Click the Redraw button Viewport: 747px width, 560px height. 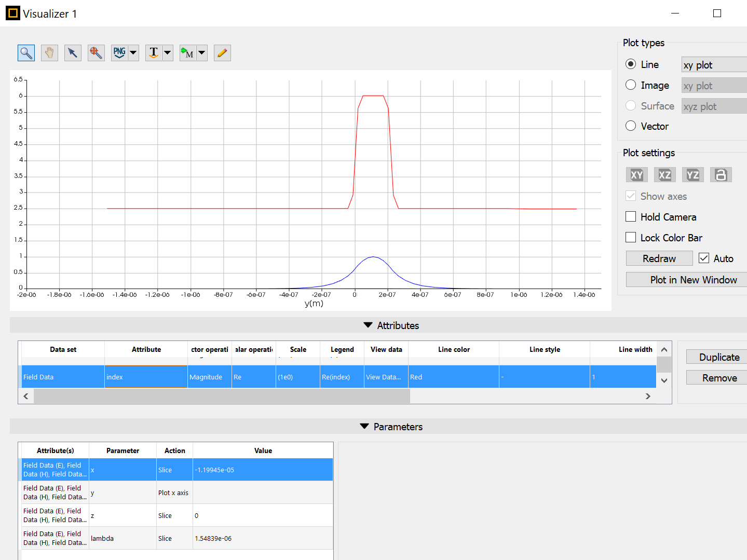[659, 258]
